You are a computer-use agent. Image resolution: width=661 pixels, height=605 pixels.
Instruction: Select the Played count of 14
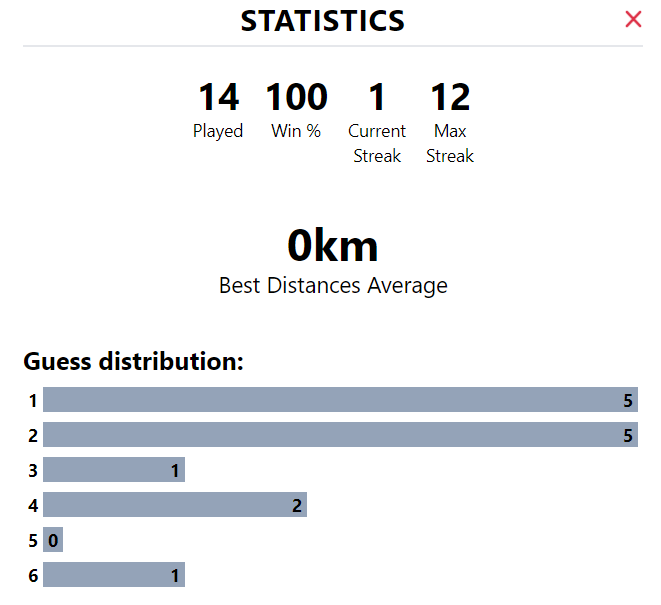[x=218, y=97]
